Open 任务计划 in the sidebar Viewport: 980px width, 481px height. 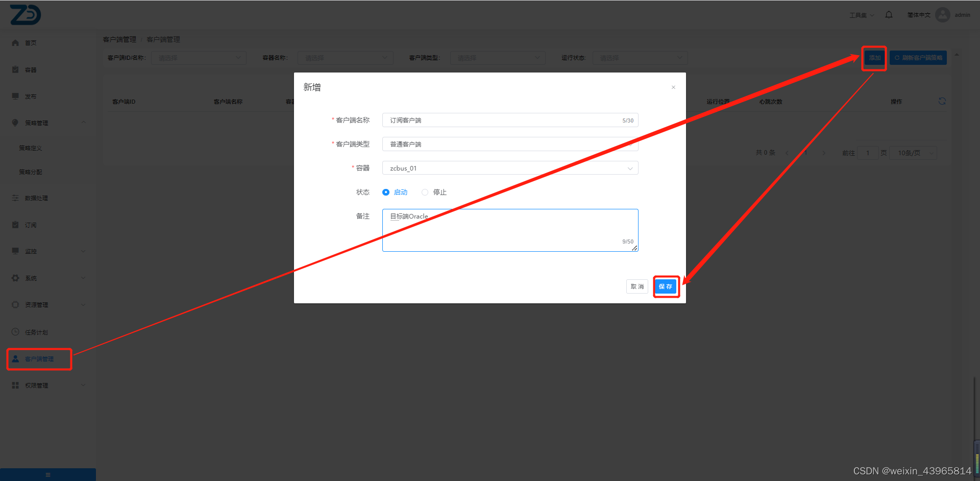36,332
